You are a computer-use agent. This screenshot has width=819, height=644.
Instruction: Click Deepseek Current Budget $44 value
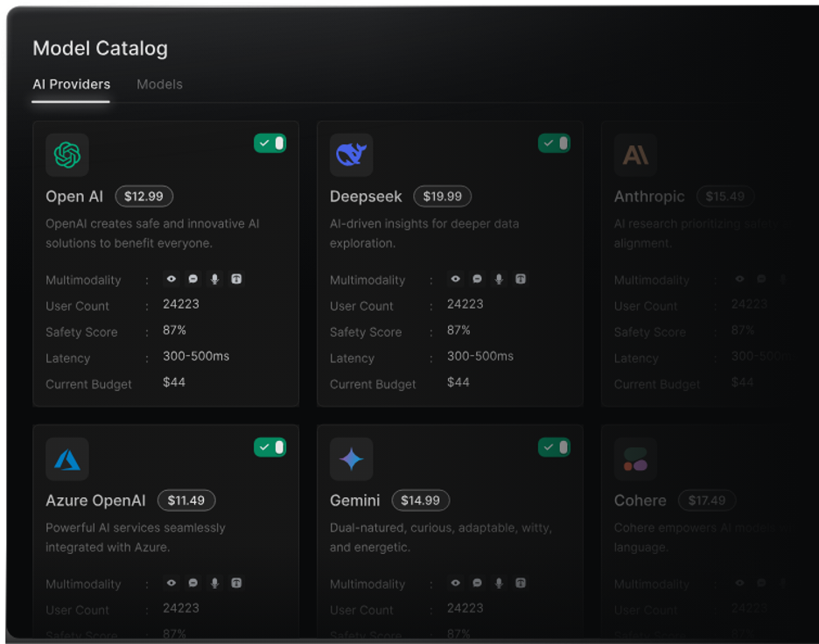pyautogui.click(x=458, y=382)
